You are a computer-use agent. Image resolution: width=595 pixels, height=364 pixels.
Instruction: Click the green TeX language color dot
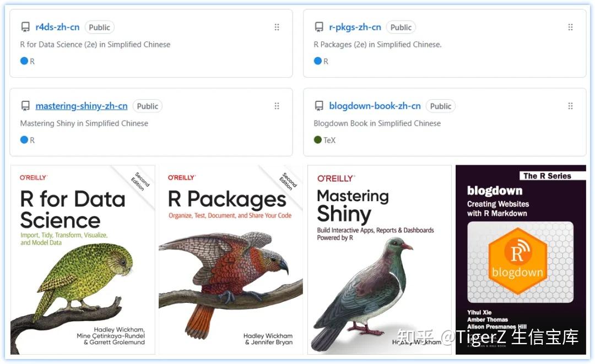click(x=318, y=140)
